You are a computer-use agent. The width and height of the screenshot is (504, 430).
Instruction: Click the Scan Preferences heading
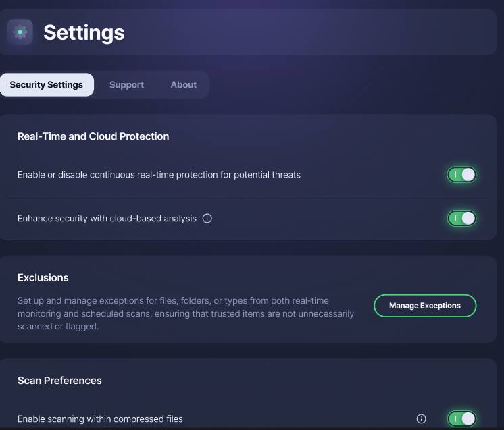(x=59, y=381)
